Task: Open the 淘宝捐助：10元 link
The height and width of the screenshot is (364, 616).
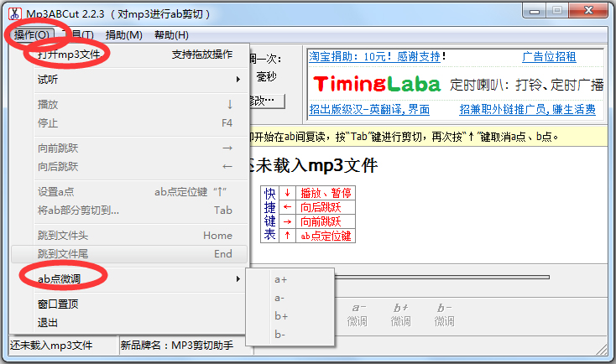Action: tap(377, 56)
